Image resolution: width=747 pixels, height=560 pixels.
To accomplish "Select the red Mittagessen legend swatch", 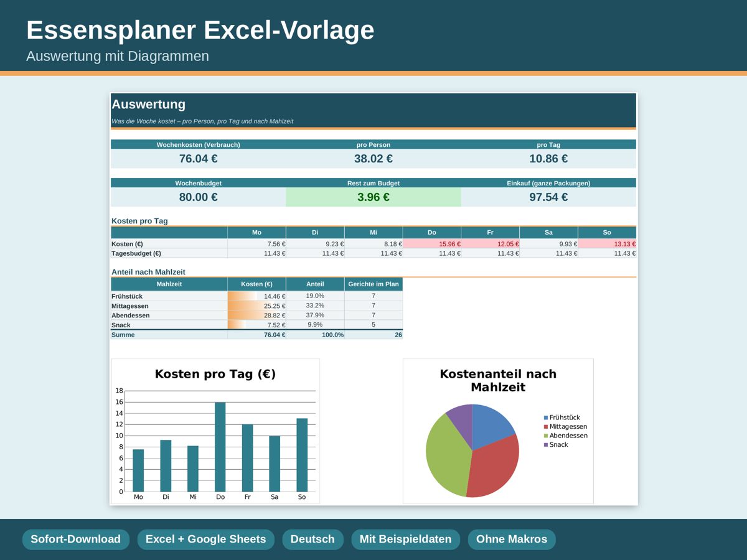I will tap(546, 427).
